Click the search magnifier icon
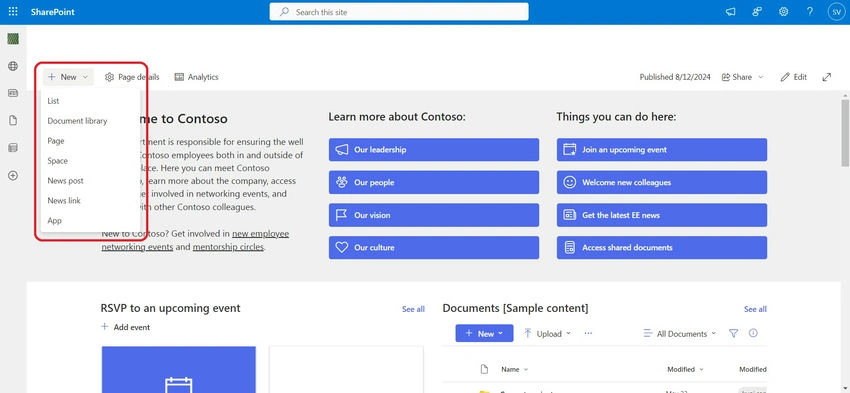The image size is (850, 393). pyautogui.click(x=284, y=12)
